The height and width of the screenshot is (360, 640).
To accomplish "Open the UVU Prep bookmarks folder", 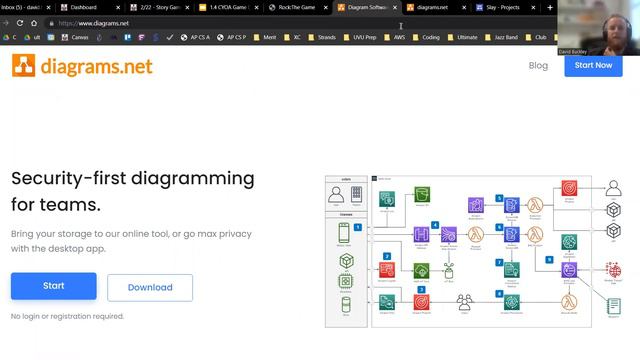I will [x=360, y=37].
